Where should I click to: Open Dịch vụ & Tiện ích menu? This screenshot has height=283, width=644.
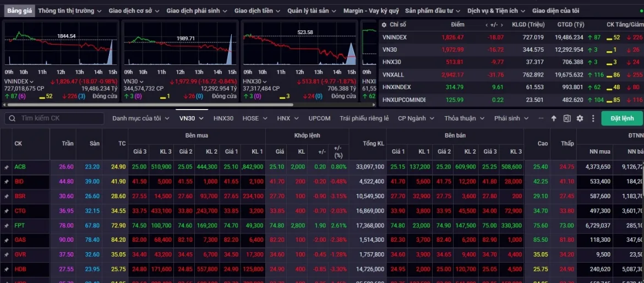click(x=496, y=10)
